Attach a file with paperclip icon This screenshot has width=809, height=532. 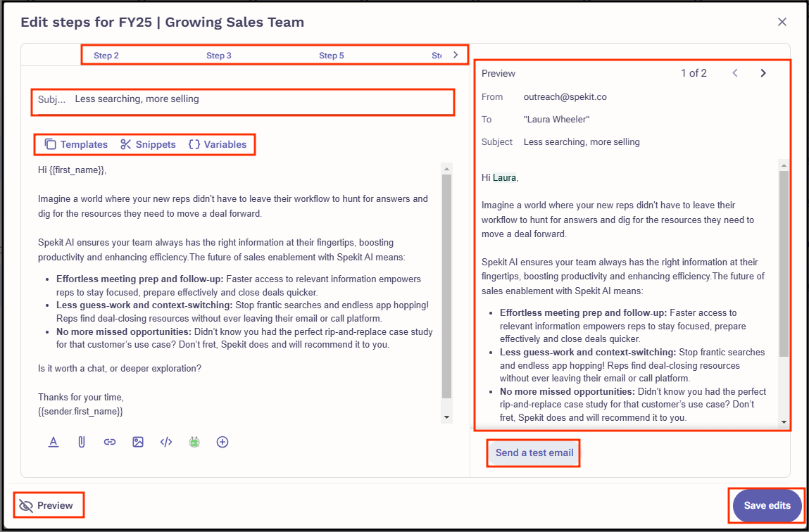[x=81, y=442]
